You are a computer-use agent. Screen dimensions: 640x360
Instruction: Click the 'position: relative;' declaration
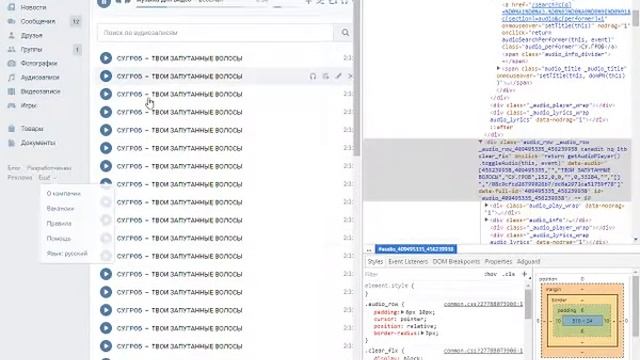click(405, 326)
